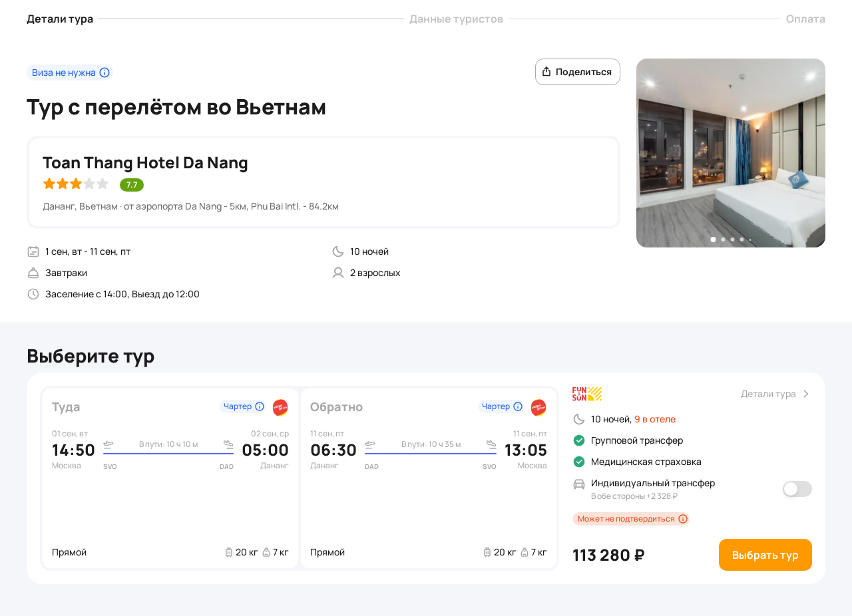The width and height of the screenshot is (852, 616).
Task: Click 'В обе стороны +2 328 ₽' text
Action: click(x=634, y=496)
